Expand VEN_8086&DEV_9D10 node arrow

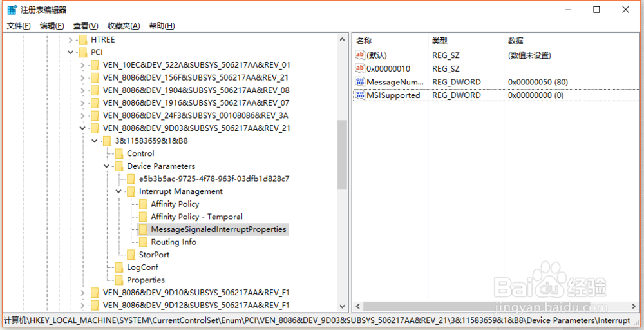pyautogui.click(x=82, y=293)
